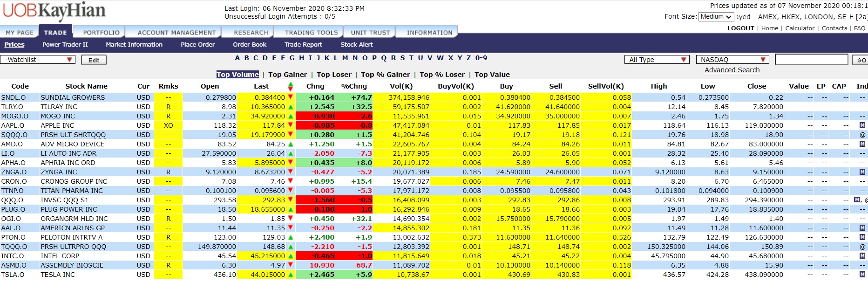
Task: Click the red down arrow in OGI.O row
Action: (291, 219)
